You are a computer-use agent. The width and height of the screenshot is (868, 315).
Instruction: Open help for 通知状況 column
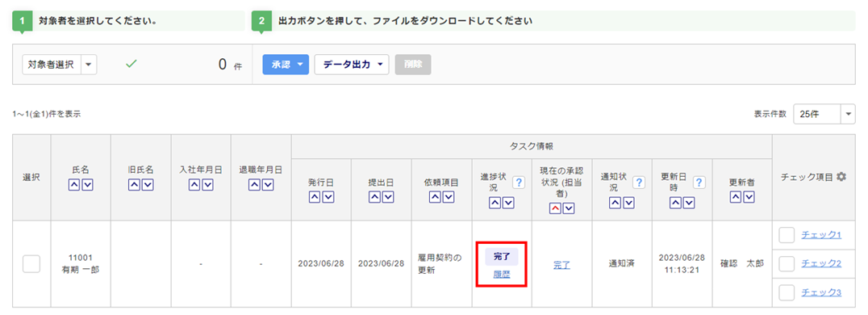[638, 183]
